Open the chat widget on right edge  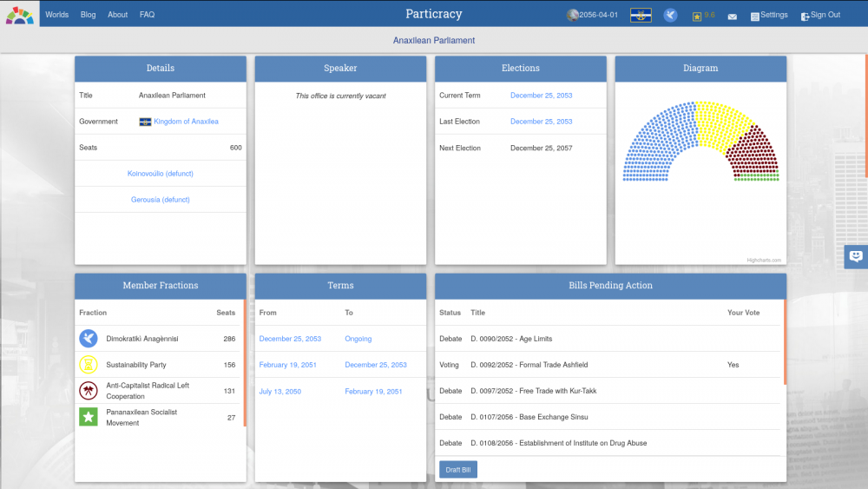(856, 256)
